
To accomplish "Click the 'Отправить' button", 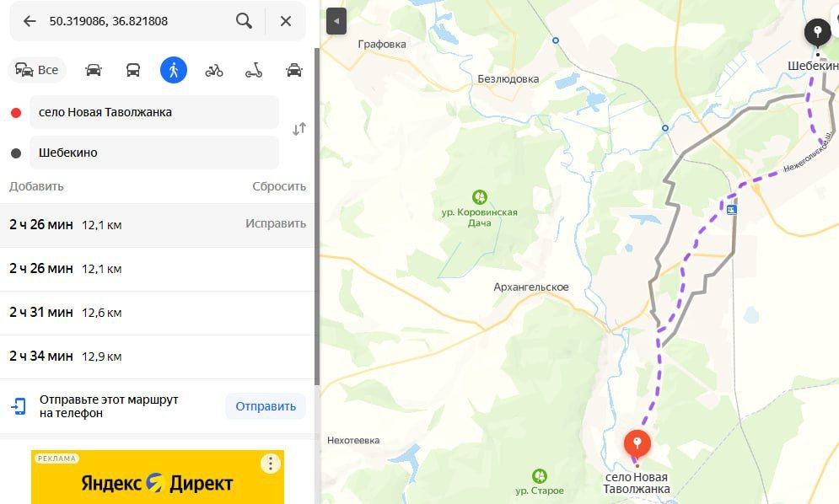I will (x=266, y=406).
